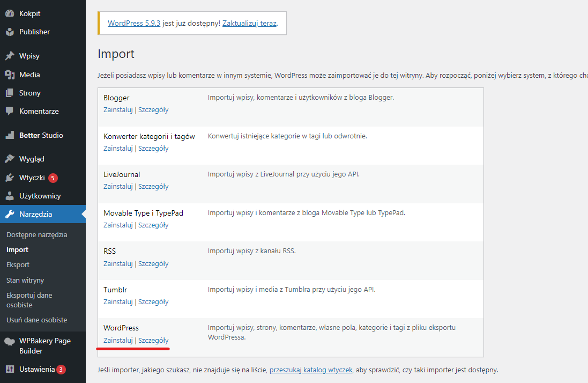Click the WordPress 5.9.3 version link
The height and width of the screenshot is (383, 588).
click(x=134, y=24)
